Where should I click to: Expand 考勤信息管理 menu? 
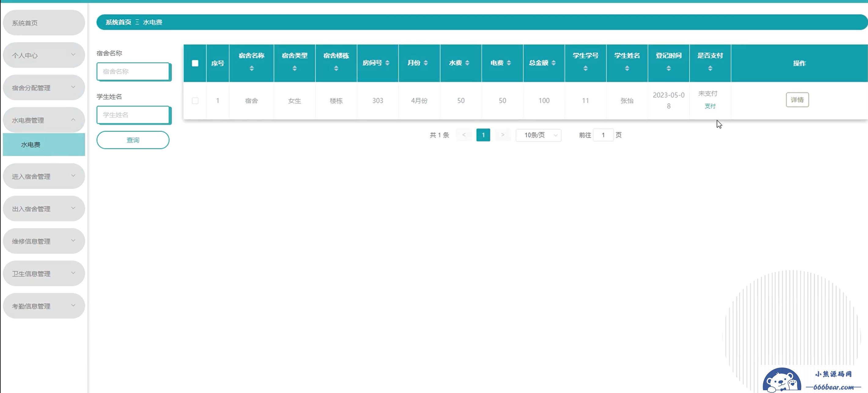point(44,306)
